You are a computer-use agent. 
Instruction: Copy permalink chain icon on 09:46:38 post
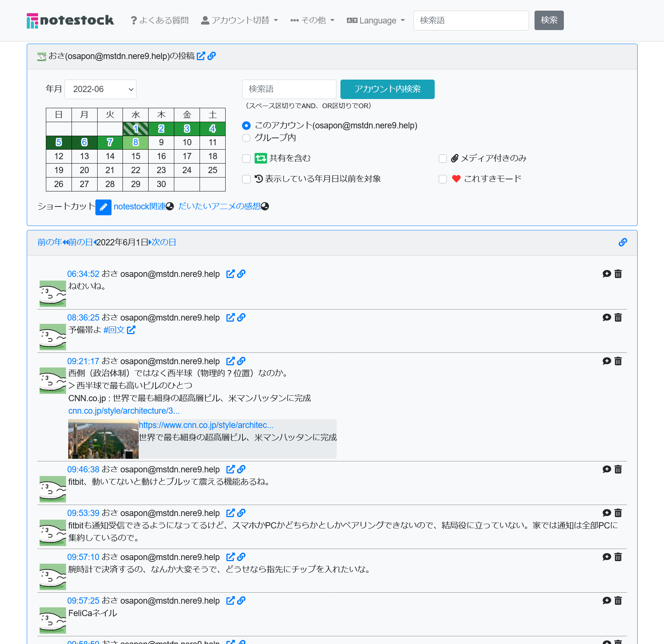(x=241, y=469)
